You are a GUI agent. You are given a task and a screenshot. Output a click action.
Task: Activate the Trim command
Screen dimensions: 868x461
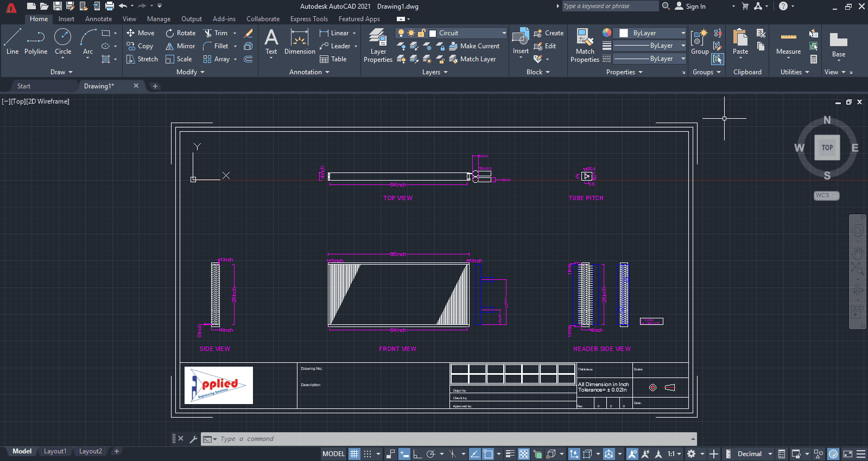[x=216, y=33]
